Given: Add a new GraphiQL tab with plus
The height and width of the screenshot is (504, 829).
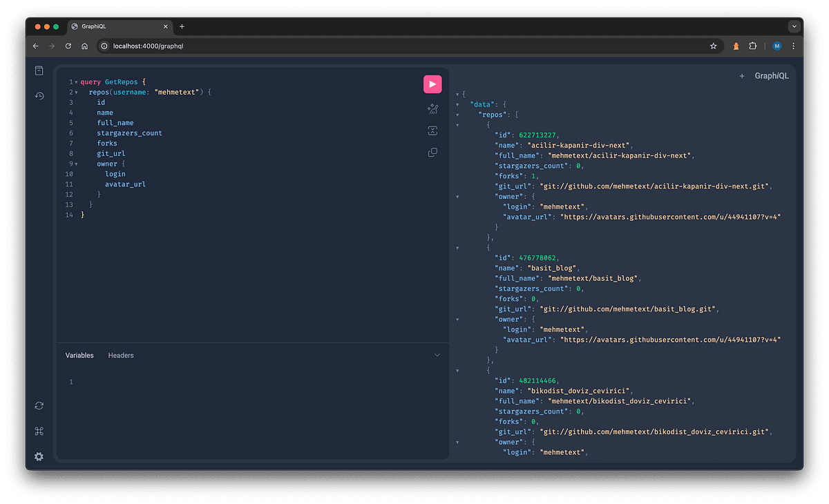Looking at the screenshot, I should (742, 75).
